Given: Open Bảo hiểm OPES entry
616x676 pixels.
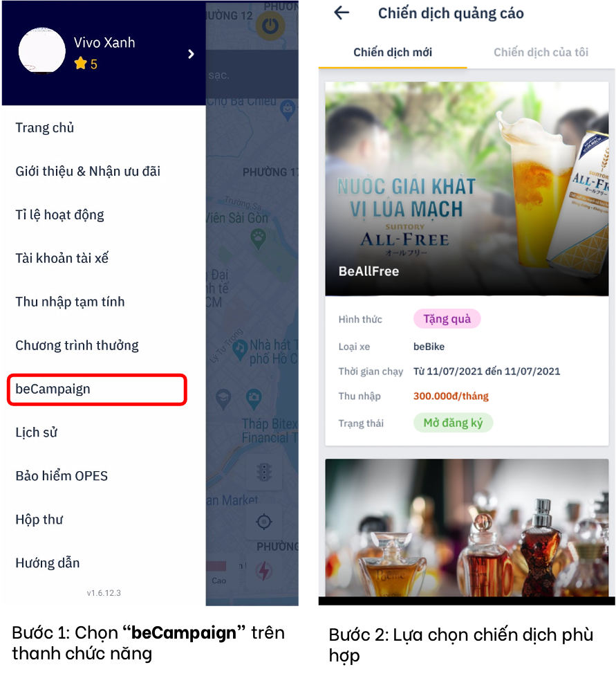Looking at the screenshot, I should (62, 476).
